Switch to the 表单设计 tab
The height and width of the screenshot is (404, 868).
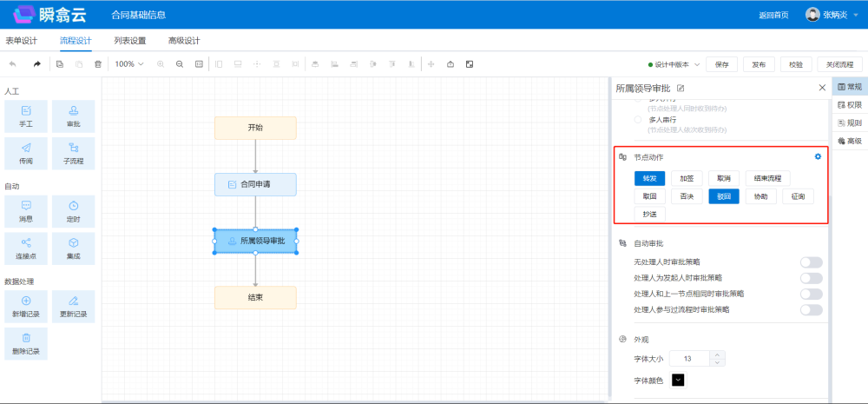pos(23,41)
